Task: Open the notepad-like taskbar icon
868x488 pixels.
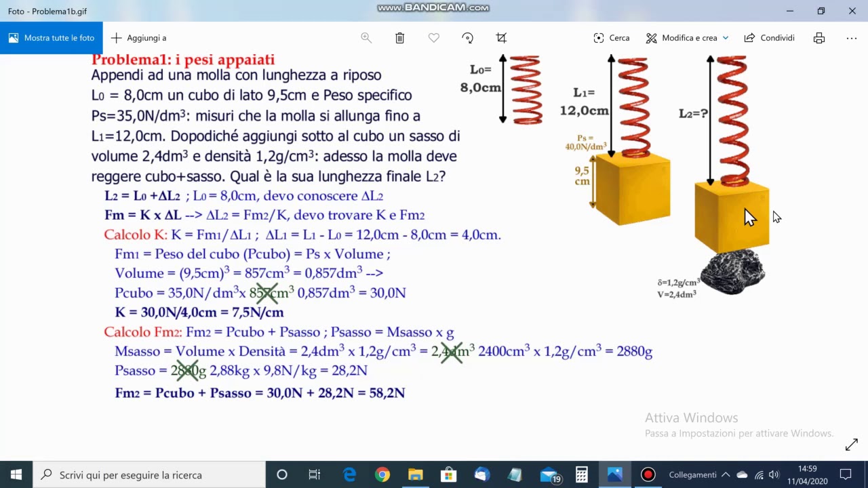Action: point(515,474)
